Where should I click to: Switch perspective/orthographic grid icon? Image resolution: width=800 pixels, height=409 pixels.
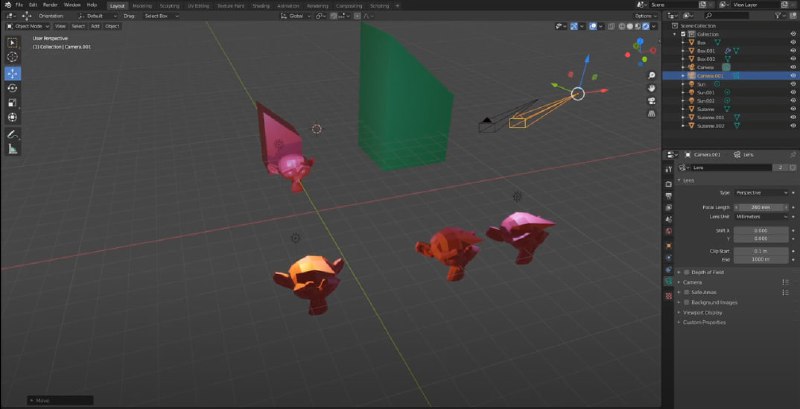[x=652, y=114]
